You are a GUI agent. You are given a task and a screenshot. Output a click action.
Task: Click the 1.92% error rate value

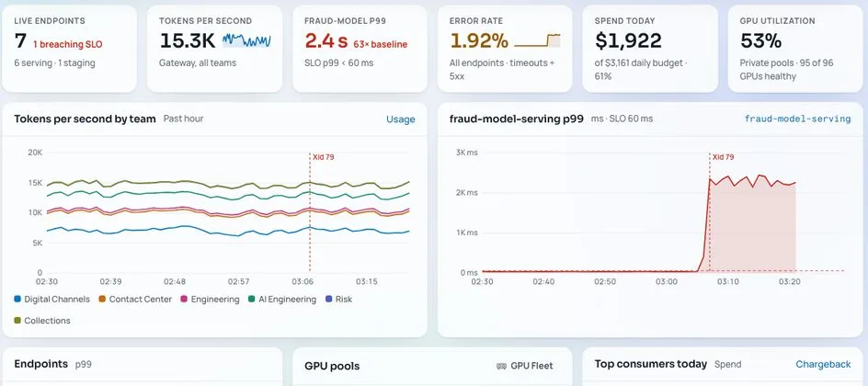pos(479,40)
